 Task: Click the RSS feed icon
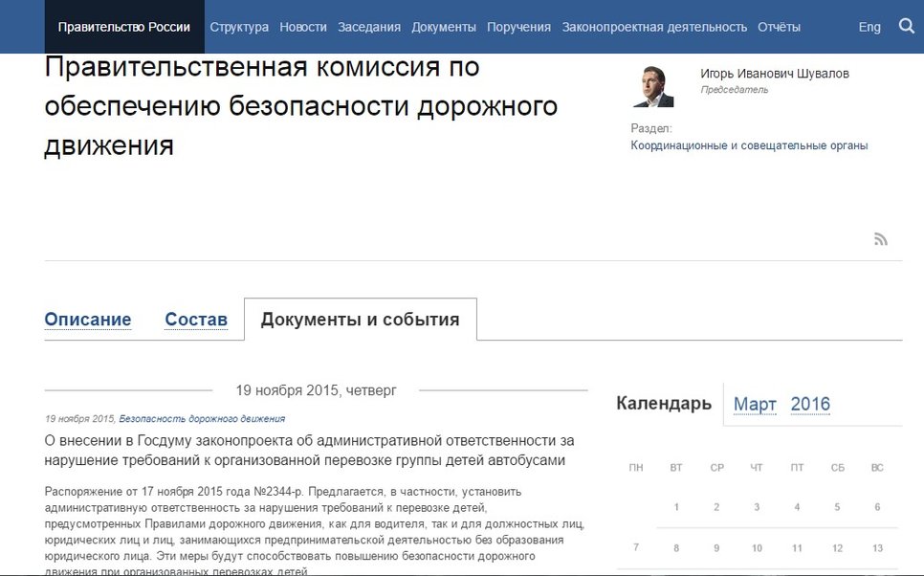click(880, 238)
